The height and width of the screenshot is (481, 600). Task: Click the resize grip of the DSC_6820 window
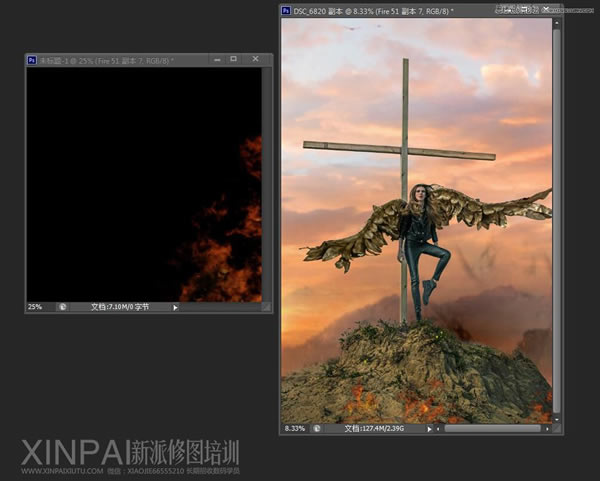pyautogui.click(x=557, y=429)
